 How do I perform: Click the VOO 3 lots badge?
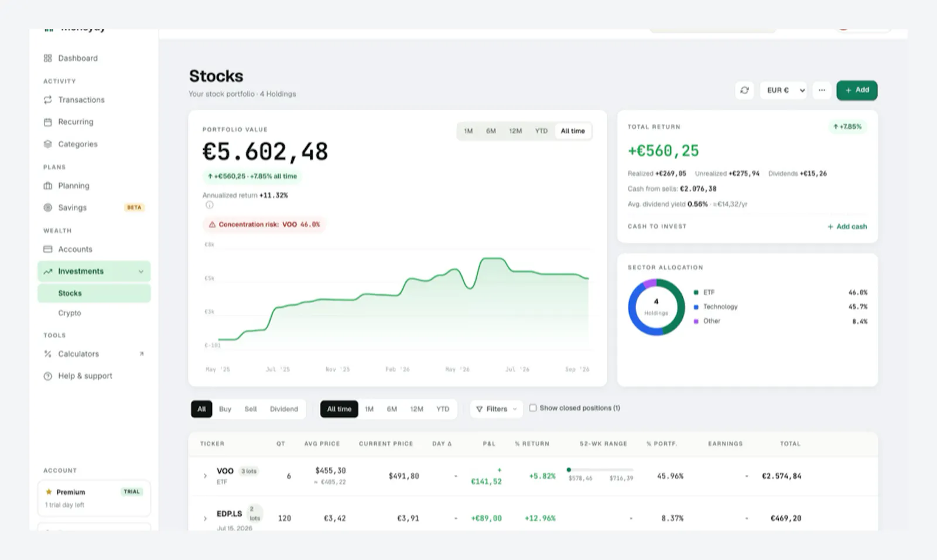(x=249, y=471)
